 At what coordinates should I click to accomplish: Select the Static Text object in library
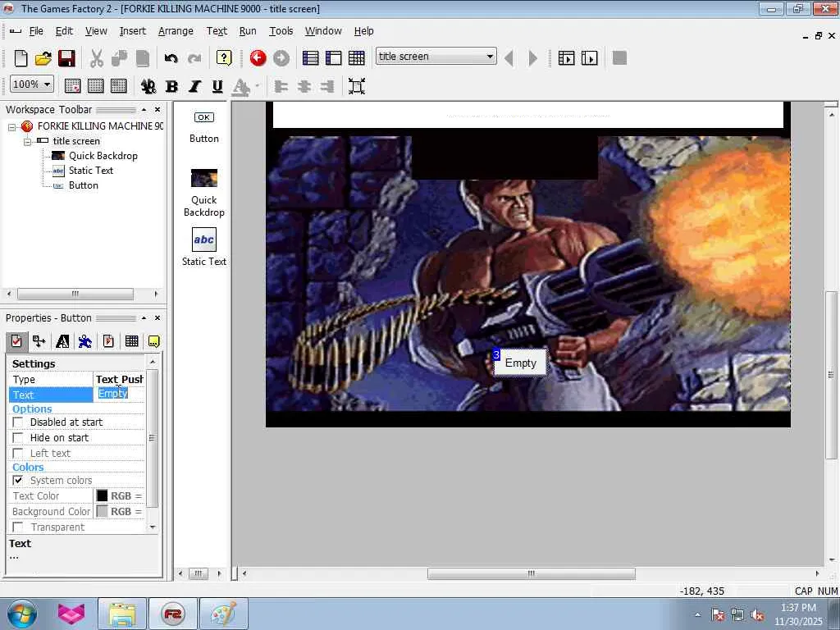point(203,248)
